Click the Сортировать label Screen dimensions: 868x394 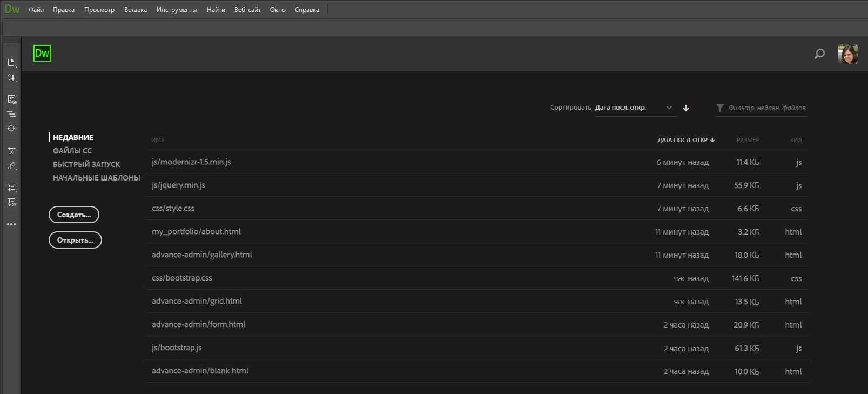(571, 108)
